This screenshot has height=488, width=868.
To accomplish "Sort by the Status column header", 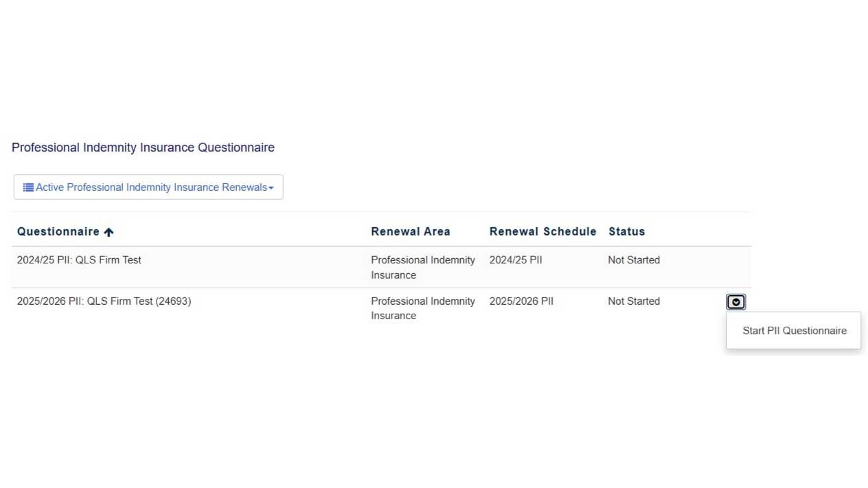I will 626,232.
